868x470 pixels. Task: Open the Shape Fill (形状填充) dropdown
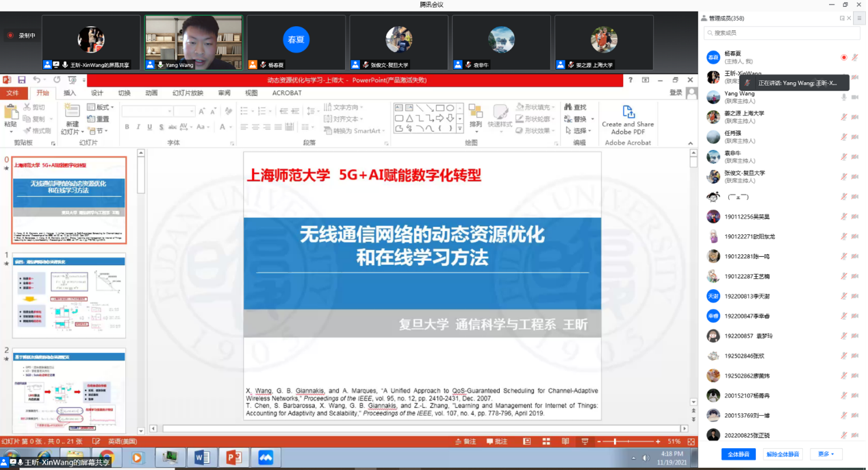click(x=537, y=107)
